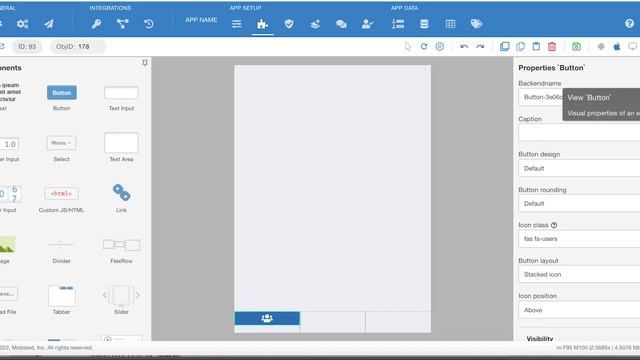Viewport: 640px width, 360px height.
Task: Click the empty last tabbar slot in canvas
Action: click(398, 322)
